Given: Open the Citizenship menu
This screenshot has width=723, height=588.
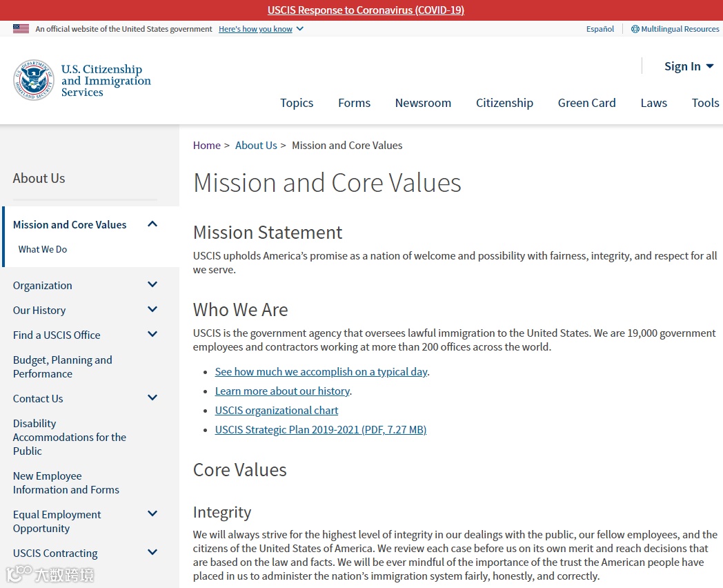Looking at the screenshot, I should [x=504, y=103].
